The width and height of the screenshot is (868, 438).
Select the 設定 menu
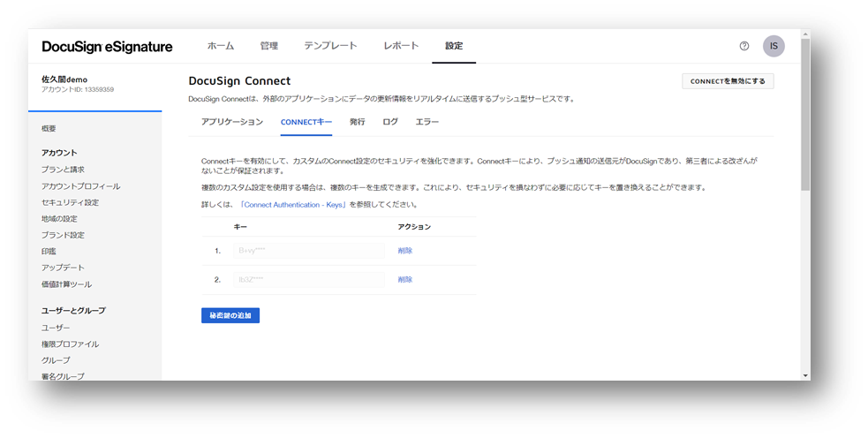click(x=454, y=46)
